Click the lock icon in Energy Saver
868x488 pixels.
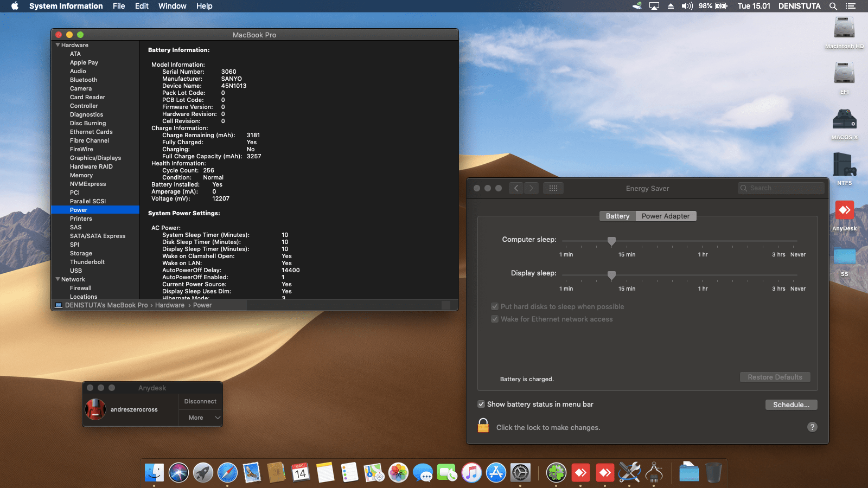[483, 426]
